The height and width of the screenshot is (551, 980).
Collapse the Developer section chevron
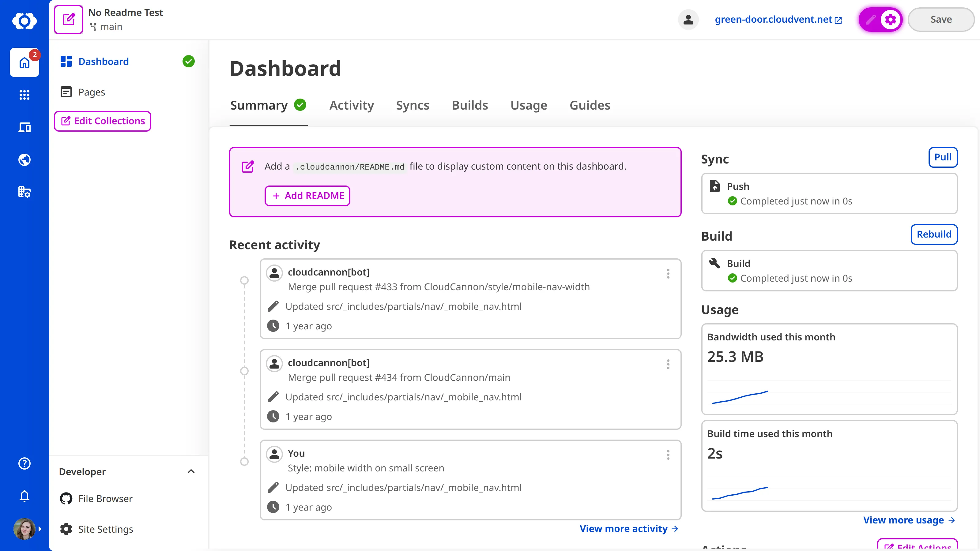pos(191,471)
